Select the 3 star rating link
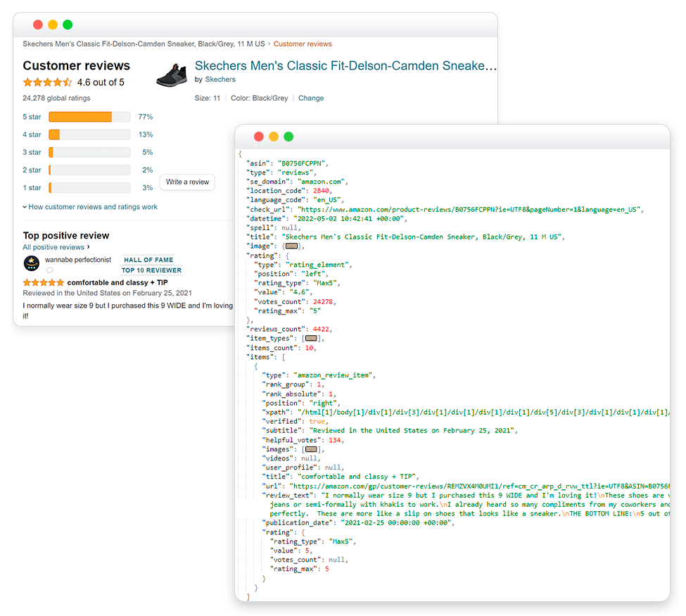 (32, 152)
